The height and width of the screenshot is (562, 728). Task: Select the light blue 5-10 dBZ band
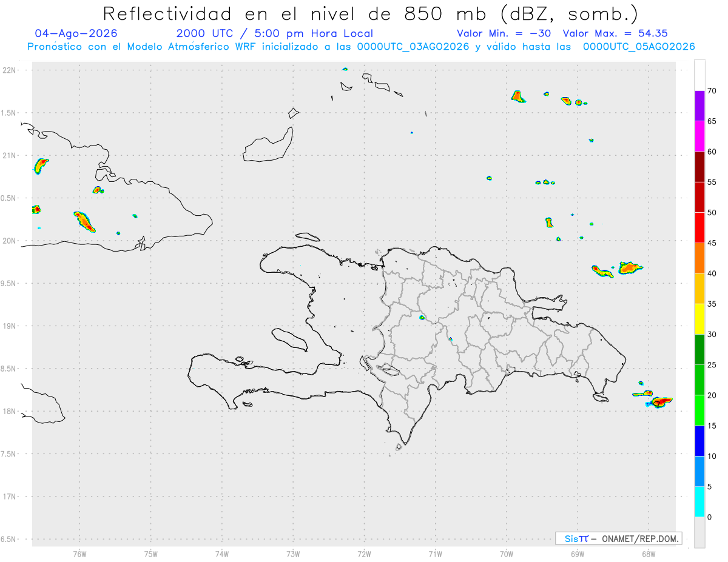699,471
